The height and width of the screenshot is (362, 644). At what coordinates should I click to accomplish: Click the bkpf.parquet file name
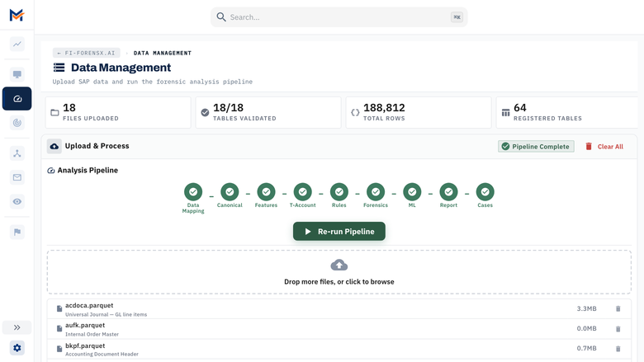(85, 346)
